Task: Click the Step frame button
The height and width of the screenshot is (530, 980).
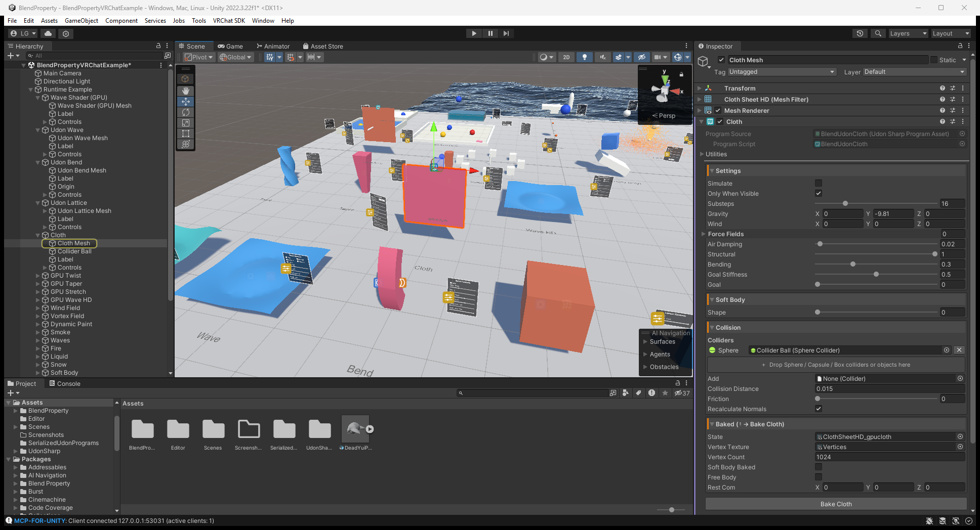Action: 506,33
